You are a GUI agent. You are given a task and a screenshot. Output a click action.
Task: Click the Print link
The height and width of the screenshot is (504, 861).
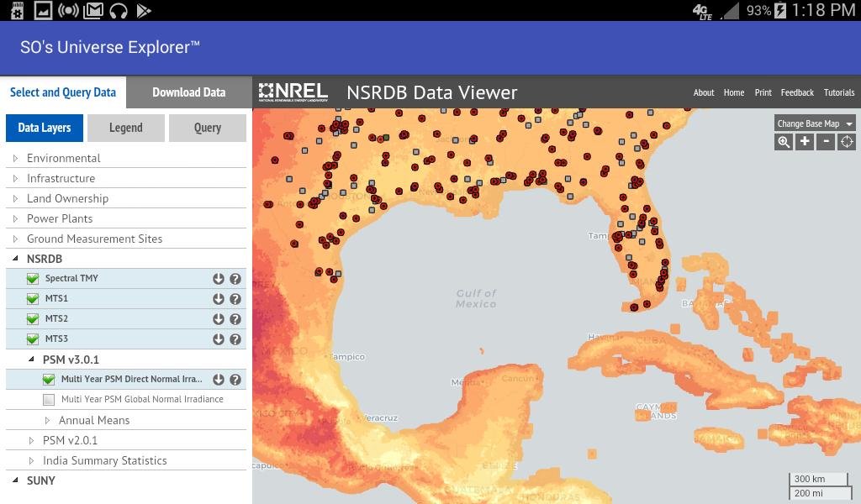click(763, 92)
